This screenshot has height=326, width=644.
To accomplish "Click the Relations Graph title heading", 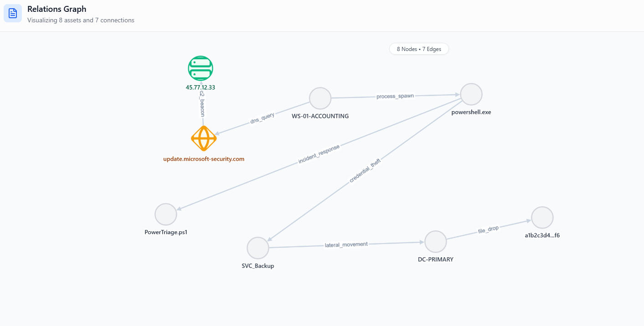I will pyautogui.click(x=57, y=9).
